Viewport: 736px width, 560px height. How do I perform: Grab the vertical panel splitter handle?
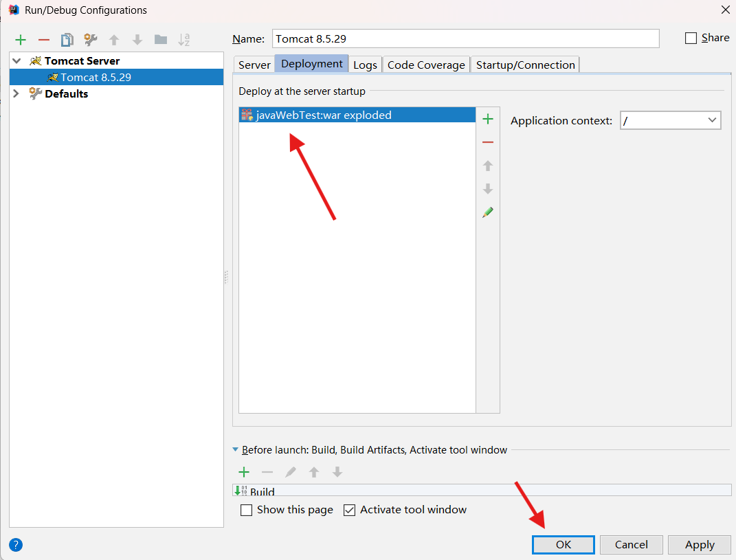(226, 277)
